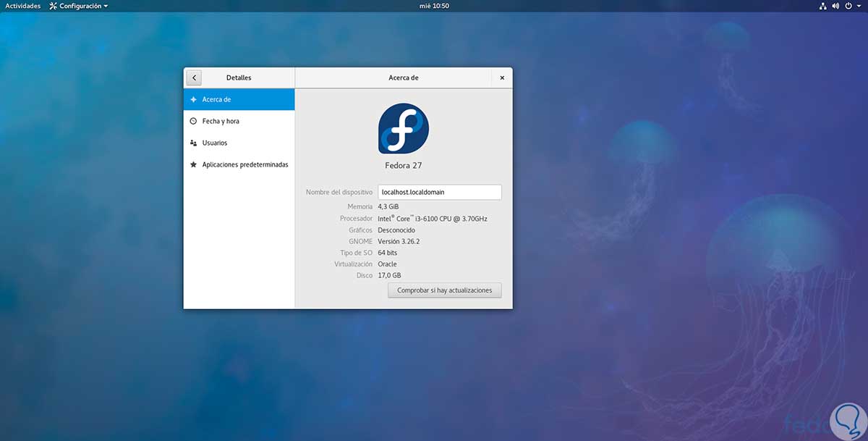Click the star icon beside Aplicaciones predeterminadas

[x=193, y=164]
